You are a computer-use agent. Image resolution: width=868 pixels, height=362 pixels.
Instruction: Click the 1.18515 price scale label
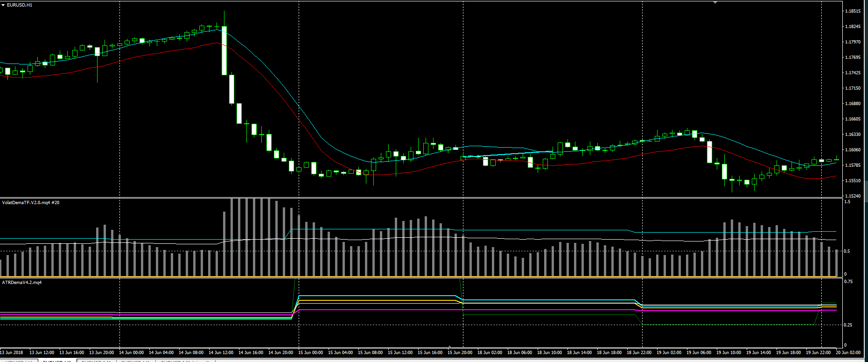point(853,11)
